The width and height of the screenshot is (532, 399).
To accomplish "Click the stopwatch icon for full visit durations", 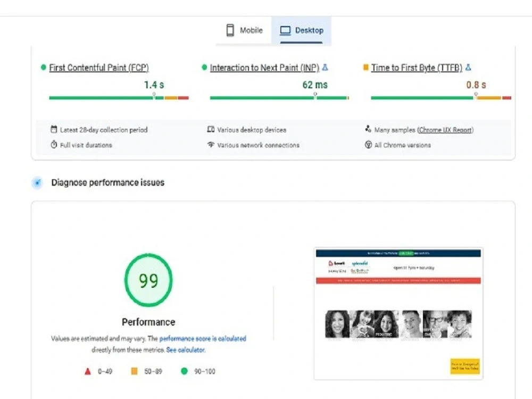I will click(x=54, y=145).
